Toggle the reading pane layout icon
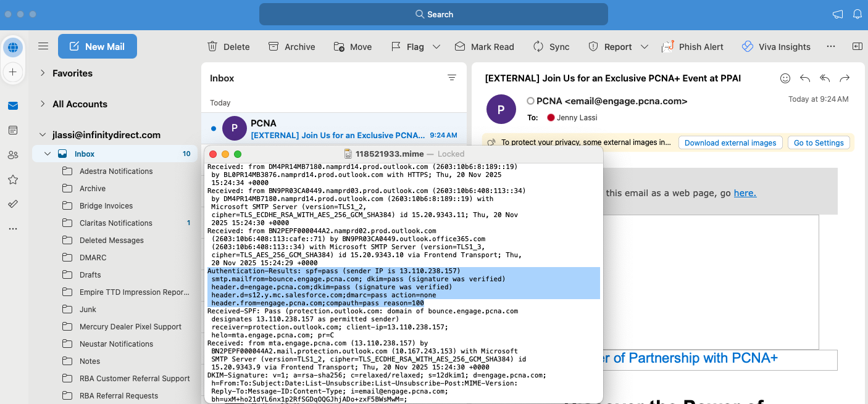Viewport: 868px width, 404px height. [857, 47]
